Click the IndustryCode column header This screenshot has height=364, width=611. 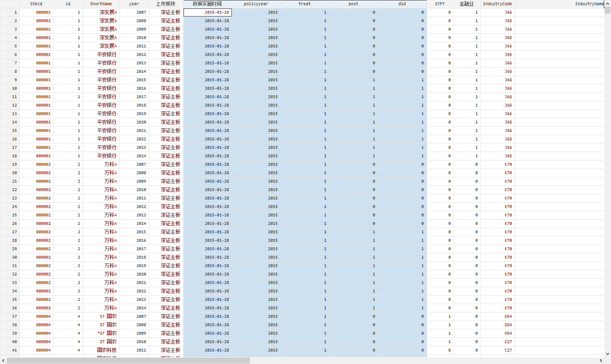coord(497,4)
